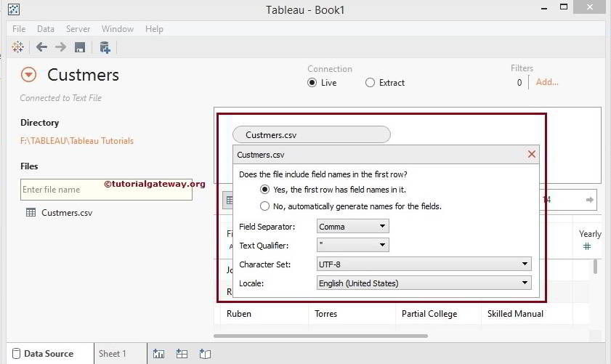Open the Data menu

tap(46, 29)
